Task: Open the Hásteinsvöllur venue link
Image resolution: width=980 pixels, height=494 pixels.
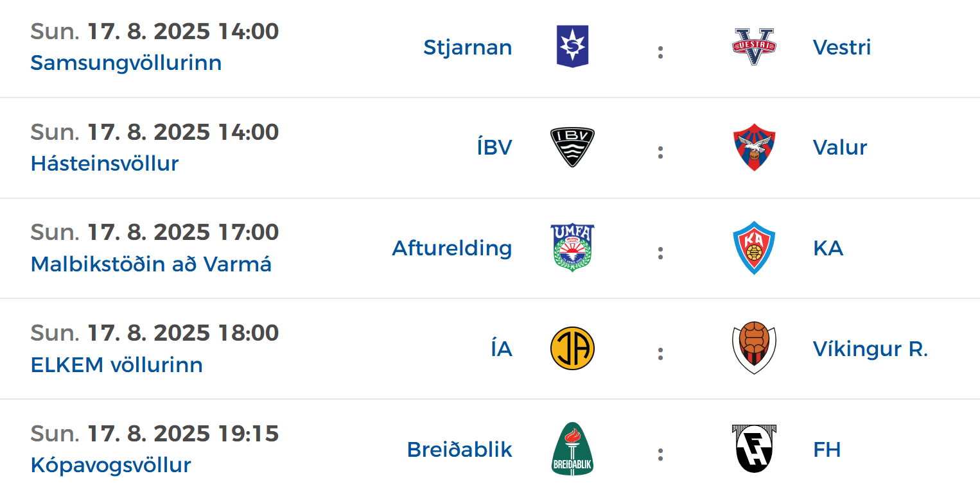Action: (105, 164)
